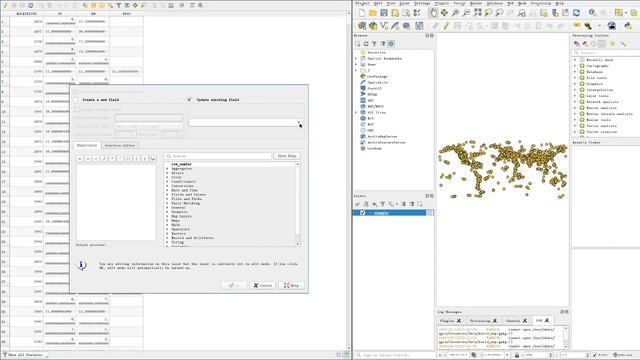Click the Processing Toolbox search field
This screenshot has height=360, width=640.
[606, 53]
